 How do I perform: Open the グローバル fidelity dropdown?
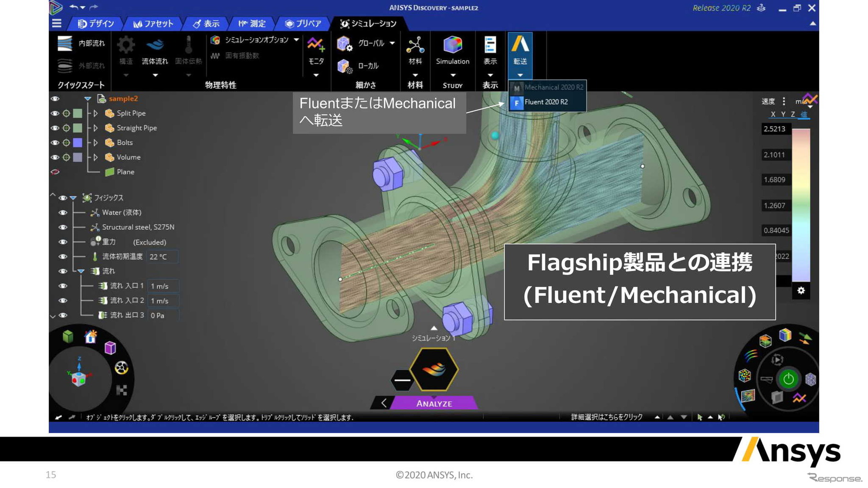click(392, 43)
